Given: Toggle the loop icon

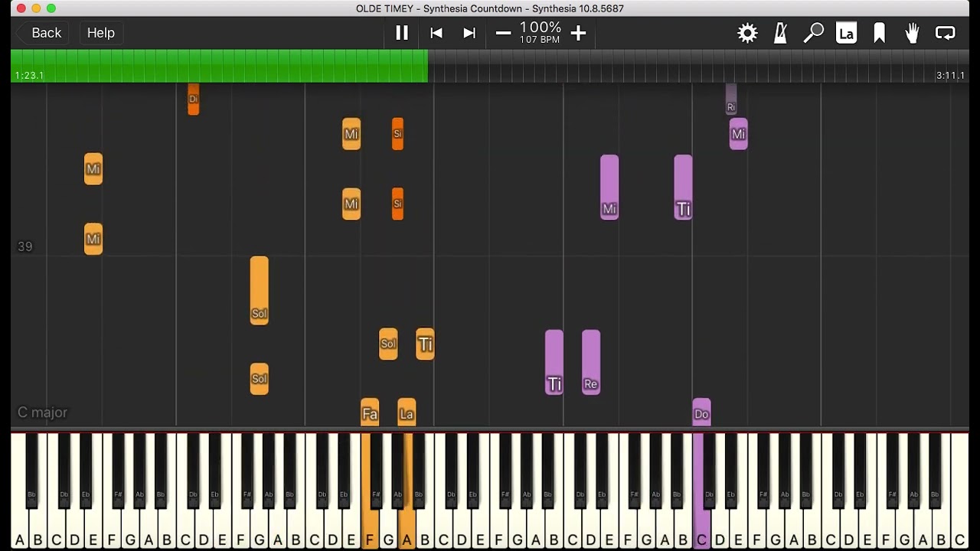Looking at the screenshot, I should (x=946, y=33).
